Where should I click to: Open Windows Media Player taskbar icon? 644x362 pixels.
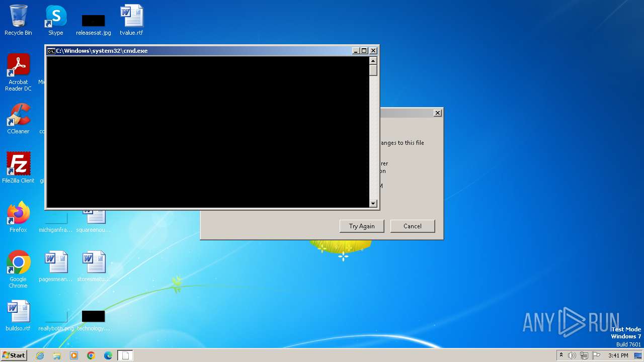point(74,355)
